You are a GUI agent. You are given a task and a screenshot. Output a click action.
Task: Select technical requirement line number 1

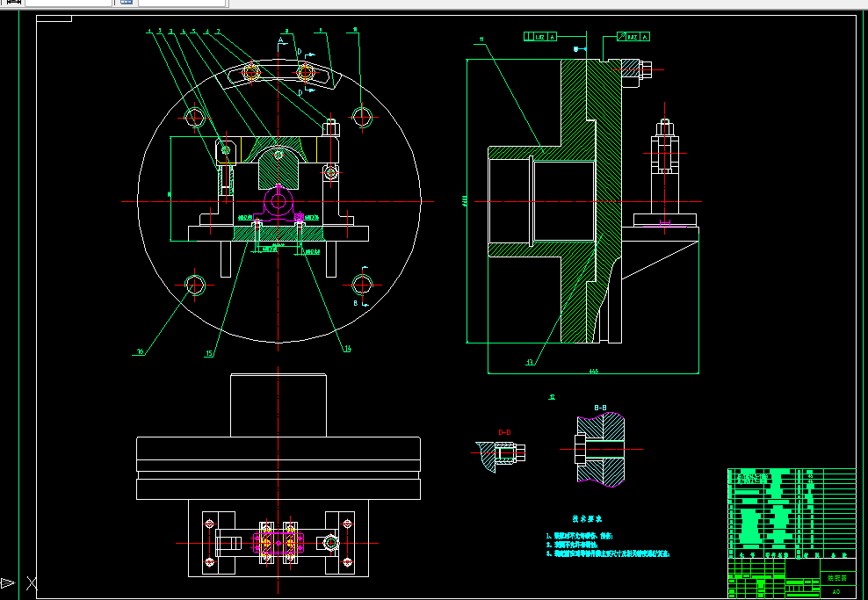point(579,537)
